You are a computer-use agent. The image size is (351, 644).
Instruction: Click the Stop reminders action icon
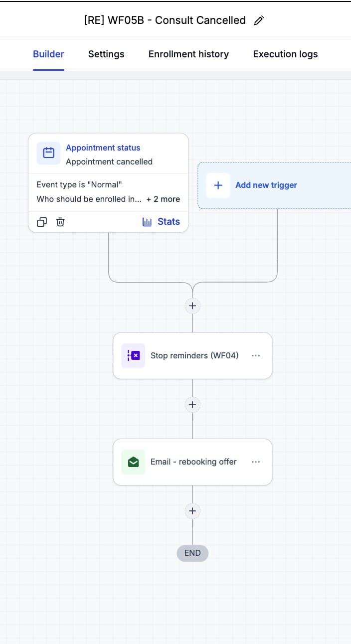click(x=133, y=355)
